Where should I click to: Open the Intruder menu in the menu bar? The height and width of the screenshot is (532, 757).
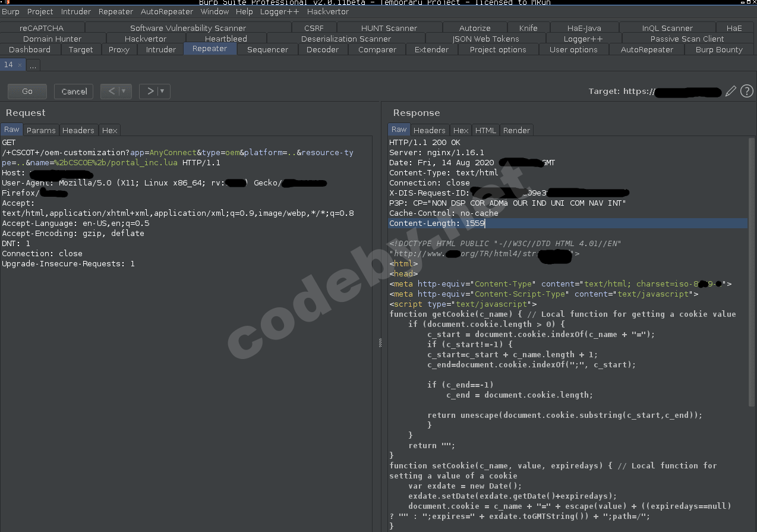point(76,11)
